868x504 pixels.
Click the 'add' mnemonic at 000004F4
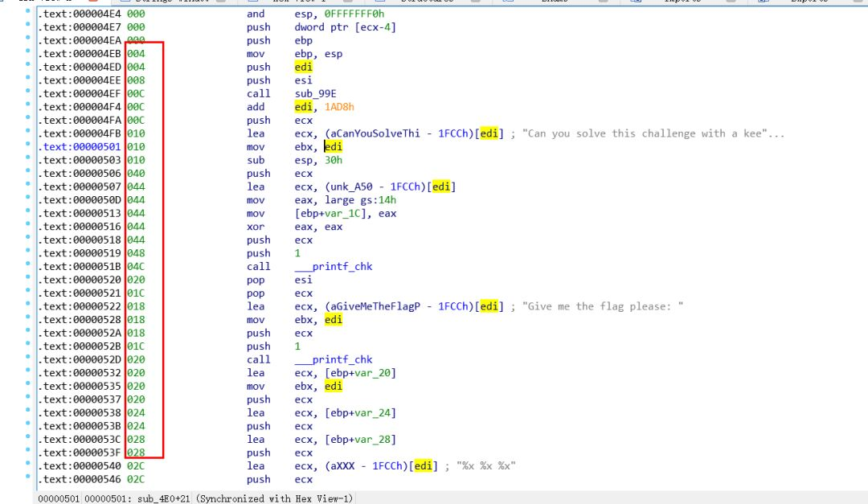[256, 107]
